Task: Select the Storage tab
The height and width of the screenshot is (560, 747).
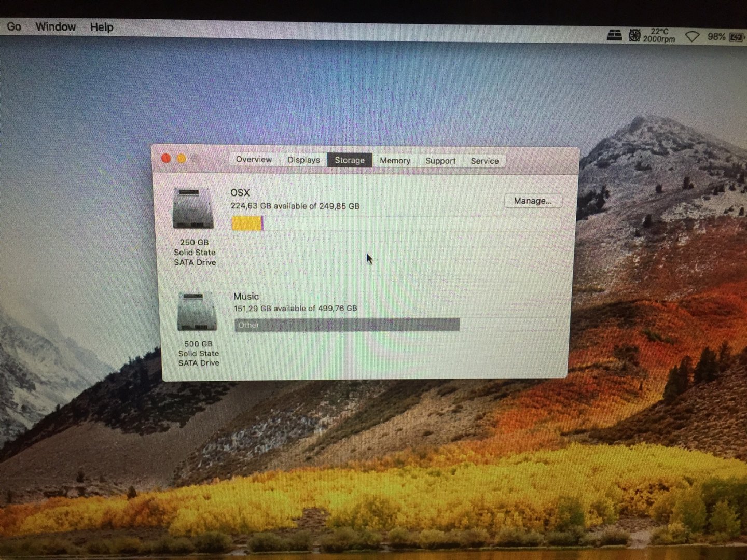Action: tap(350, 160)
